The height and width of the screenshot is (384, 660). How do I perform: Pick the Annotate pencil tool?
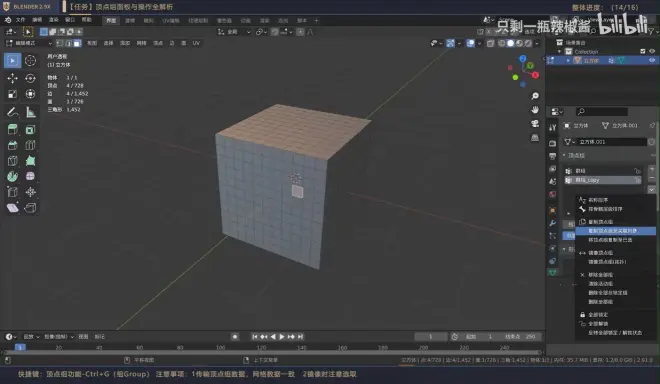pyautogui.click(x=12, y=112)
